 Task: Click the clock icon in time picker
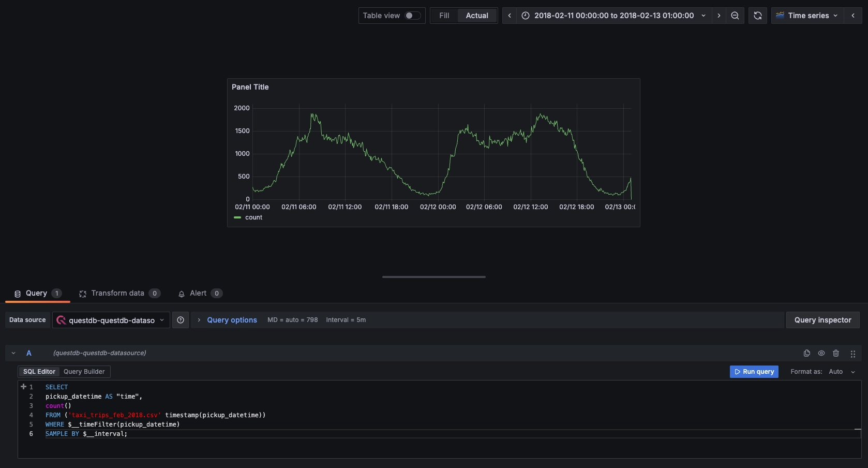click(525, 16)
